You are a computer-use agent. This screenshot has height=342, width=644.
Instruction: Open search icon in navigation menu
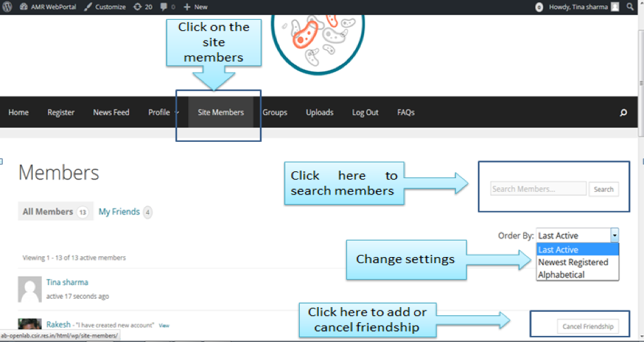(623, 113)
